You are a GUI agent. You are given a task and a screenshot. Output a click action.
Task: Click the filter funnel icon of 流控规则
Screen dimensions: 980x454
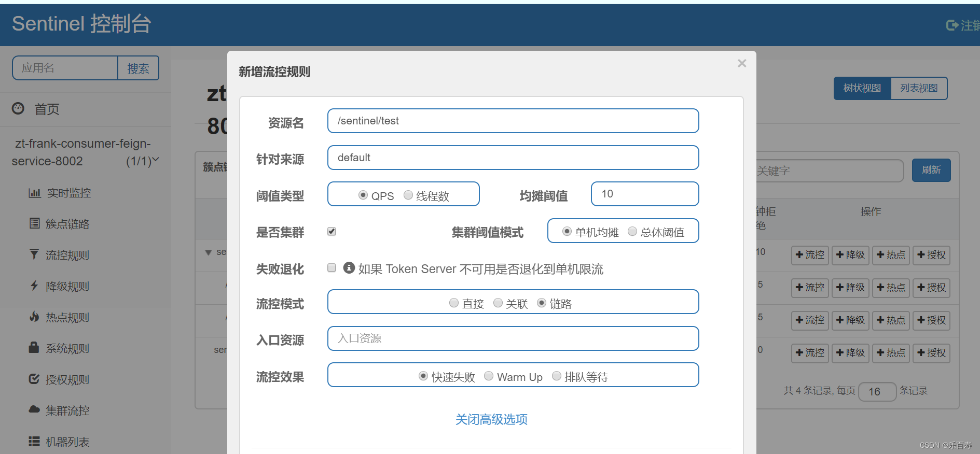(34, 254)
